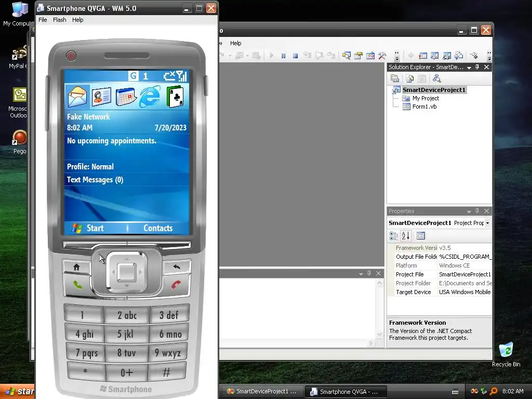
Task: Click the breakpoint add toolbar icon
Action: pyautogui.click(x=474, y=55)
